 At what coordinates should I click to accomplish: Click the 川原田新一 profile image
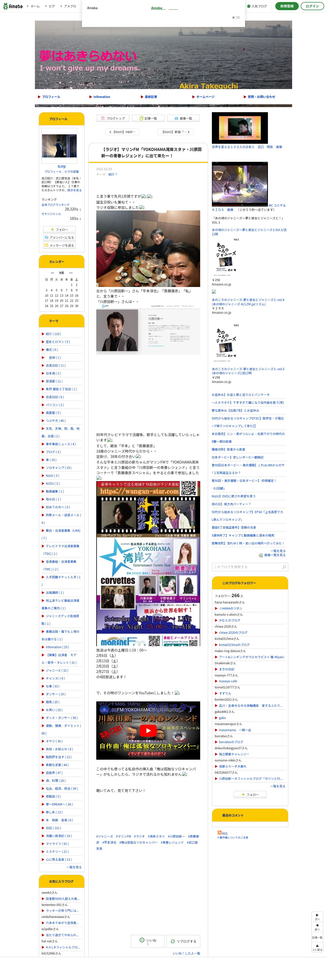tap(148, 329)
